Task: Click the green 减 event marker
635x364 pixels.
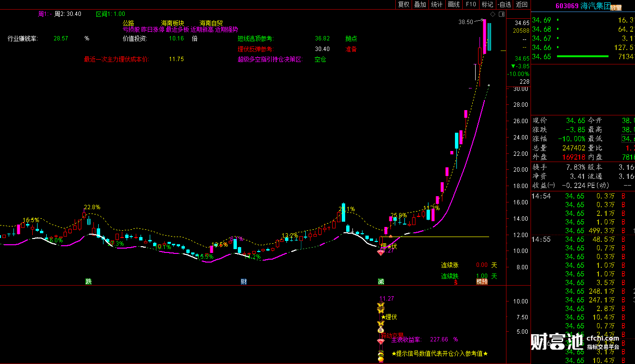Action: (381, 281)
